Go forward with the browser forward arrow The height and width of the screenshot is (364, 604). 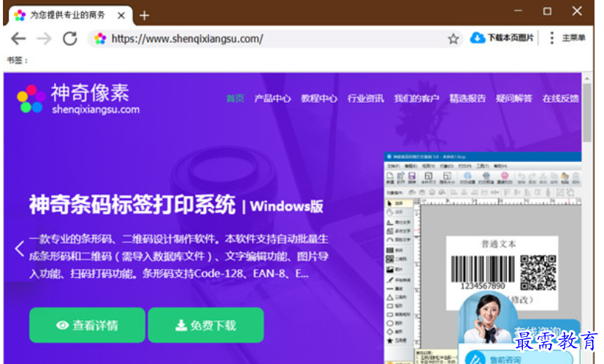click(x=44, y=39)
